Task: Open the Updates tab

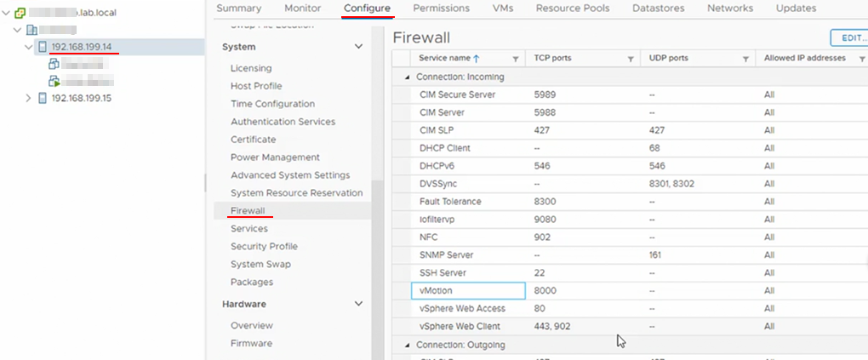Action: pyautogui.click(x=796, y=9)
